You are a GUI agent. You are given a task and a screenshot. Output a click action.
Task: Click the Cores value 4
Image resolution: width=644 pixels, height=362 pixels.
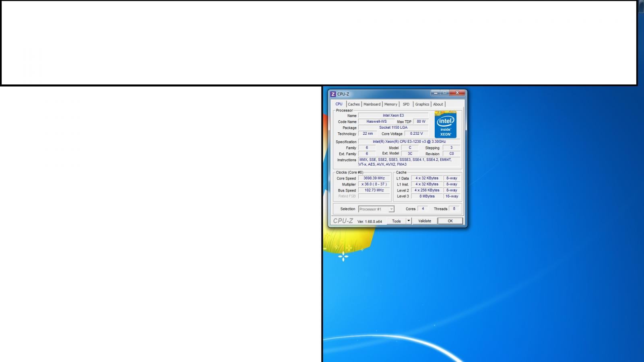click(423, 209)
